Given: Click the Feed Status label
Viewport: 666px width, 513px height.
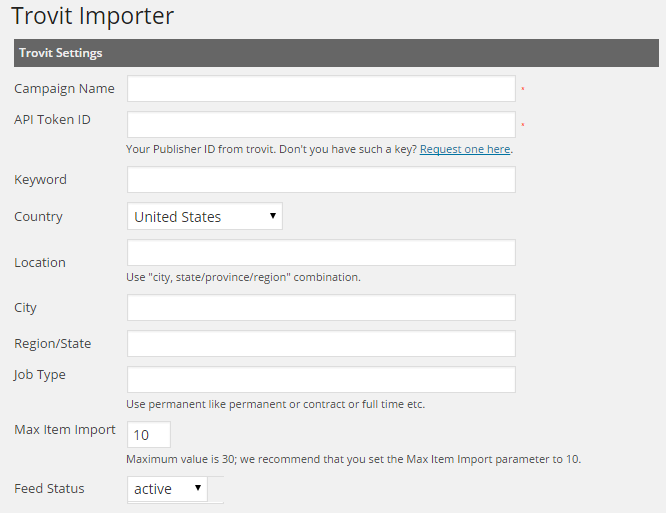Looking at the screenshot, I should click(49, 489).
